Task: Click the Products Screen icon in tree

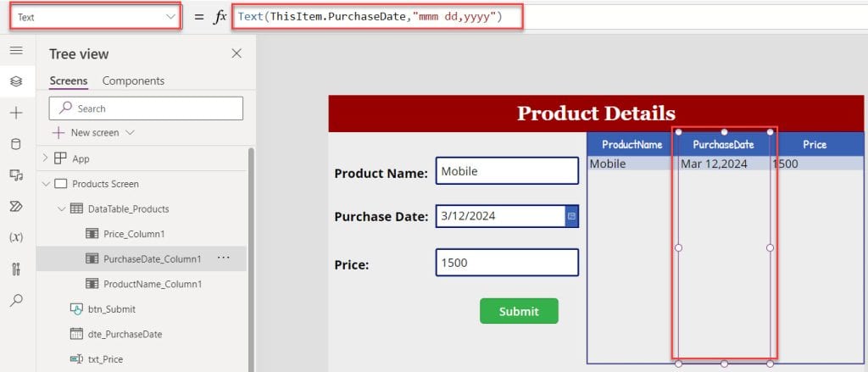Action: pos(61,184)
